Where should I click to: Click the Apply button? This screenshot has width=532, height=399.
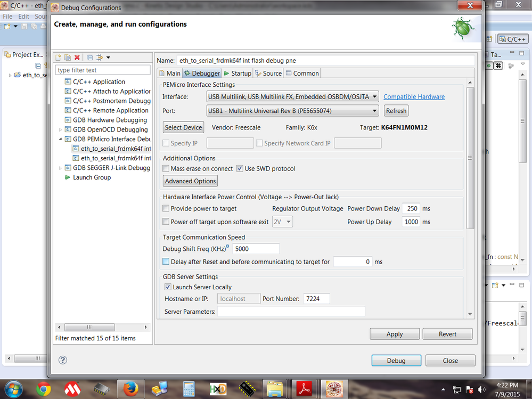point(395,334)
